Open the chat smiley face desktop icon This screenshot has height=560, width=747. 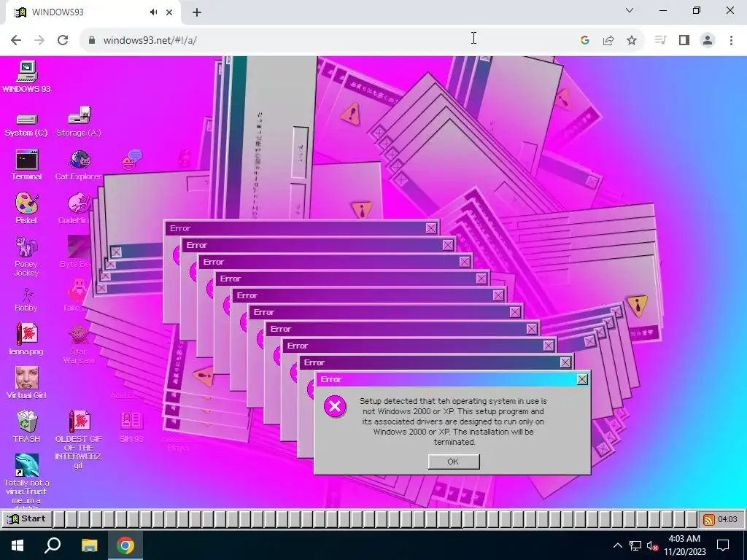point(132,160)
